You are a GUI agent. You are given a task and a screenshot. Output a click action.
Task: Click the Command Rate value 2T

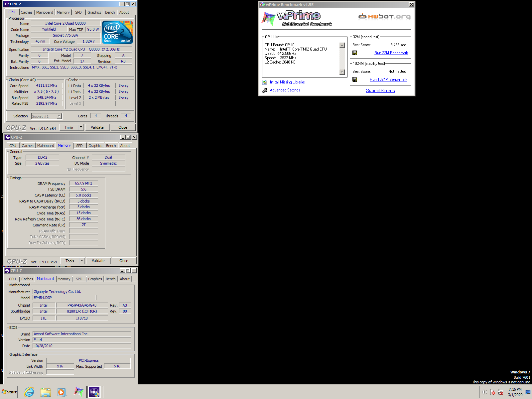point(83,225)
